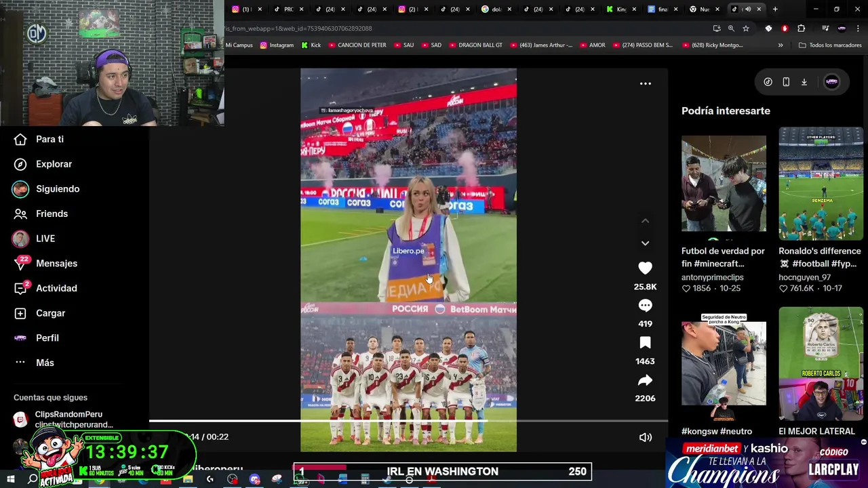Click the meridianbet Champions banner

tap(766, 463)
